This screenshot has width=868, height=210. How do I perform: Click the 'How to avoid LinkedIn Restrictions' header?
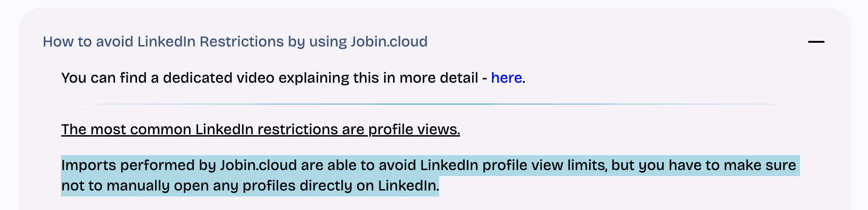click(x=235, y=42)
